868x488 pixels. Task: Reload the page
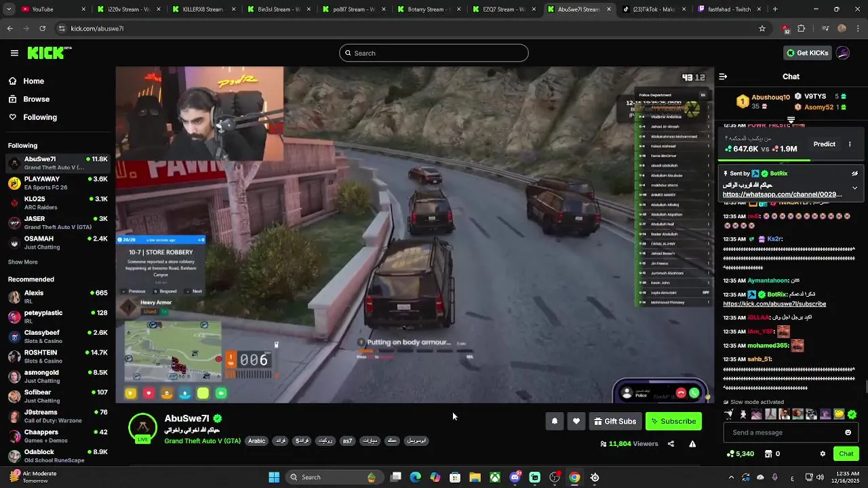pyautogui.click(x=42, y=28)
